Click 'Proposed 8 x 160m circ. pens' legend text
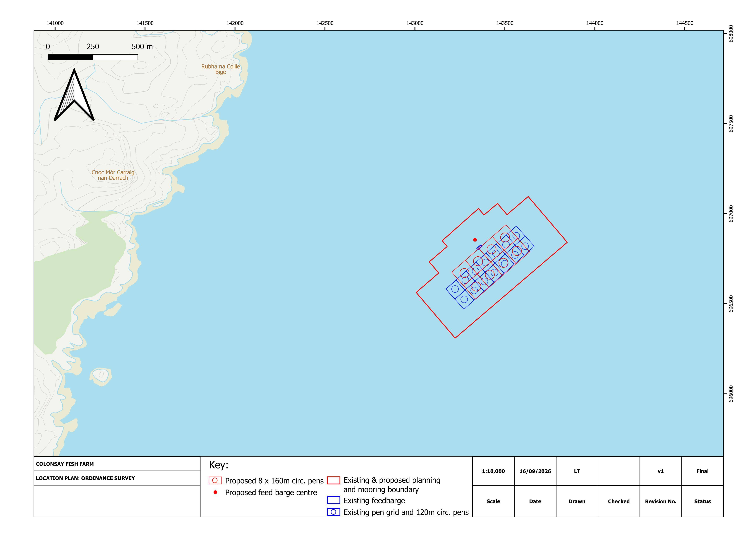The width and height of the screenshot is (756, 535). (x=274, y=481)
